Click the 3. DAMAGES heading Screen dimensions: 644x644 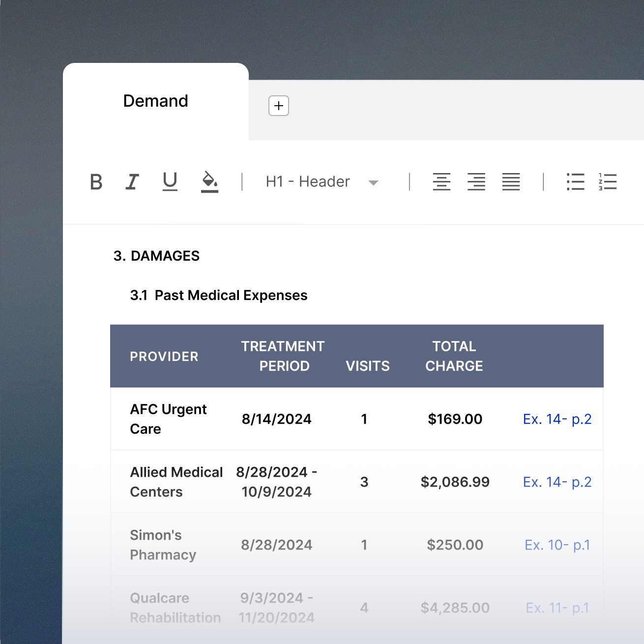[x=156, y=256]
